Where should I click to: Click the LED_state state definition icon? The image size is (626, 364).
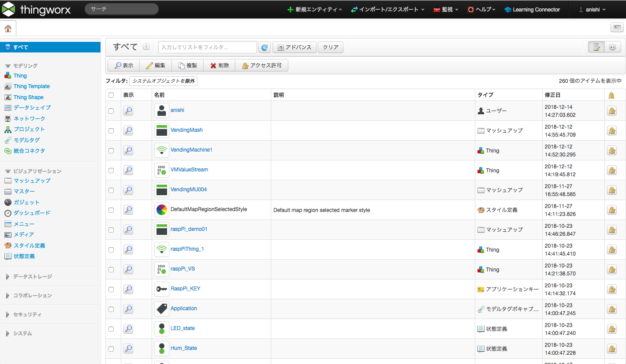(162, 329)
